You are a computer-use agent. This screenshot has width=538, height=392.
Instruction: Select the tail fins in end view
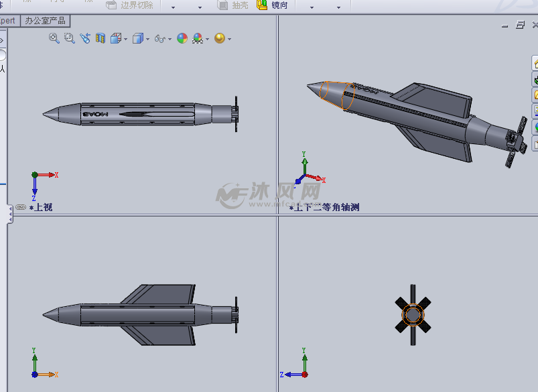click(x=413, y=315)
